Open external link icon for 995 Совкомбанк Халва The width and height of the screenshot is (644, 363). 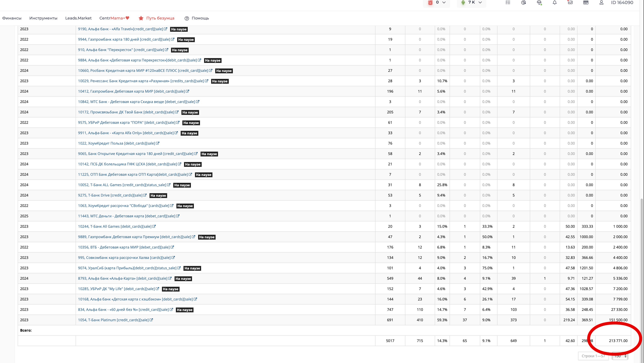coord(173,258)
